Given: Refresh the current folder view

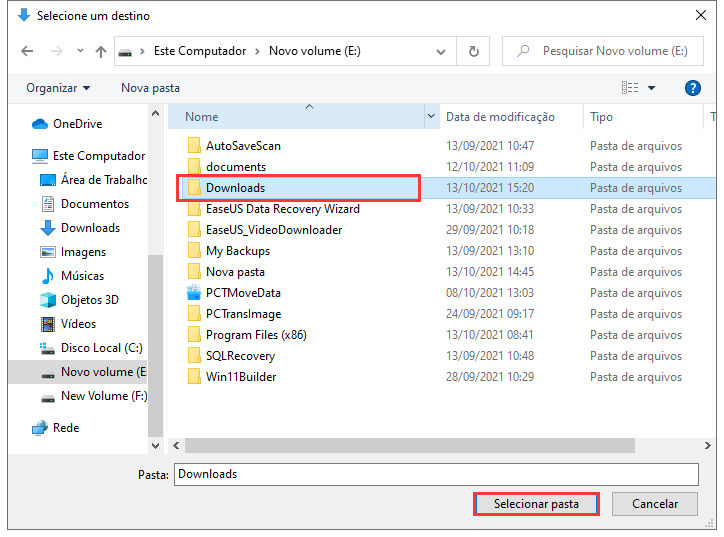Looking at the screenshot, I should [473, 51].
